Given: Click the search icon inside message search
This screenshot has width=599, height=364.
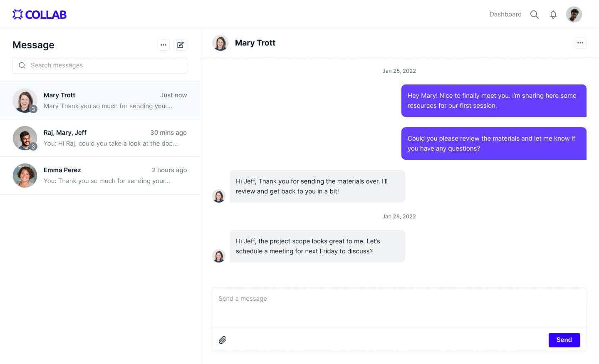Looking at the screenshot, I should point(22,65).
